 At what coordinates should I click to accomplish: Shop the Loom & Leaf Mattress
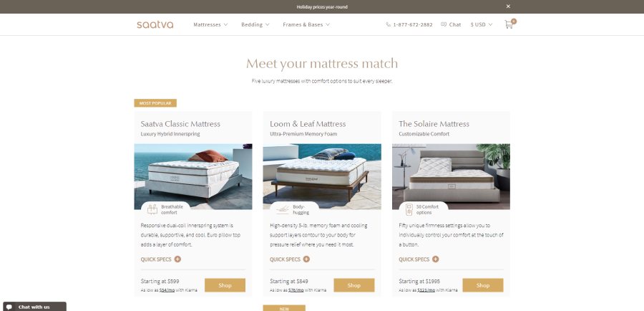(x=354, y=285)
